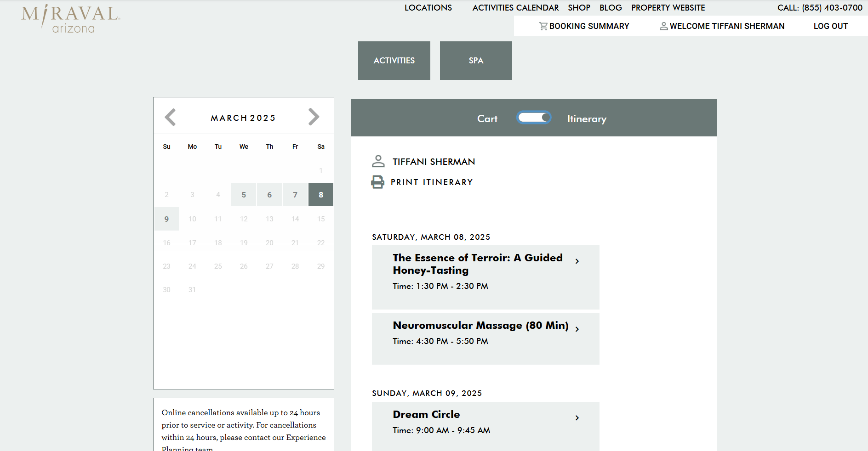Screen dimensions: 868x451
Task: Advance the calendar to April 2025
Action: 314,117
